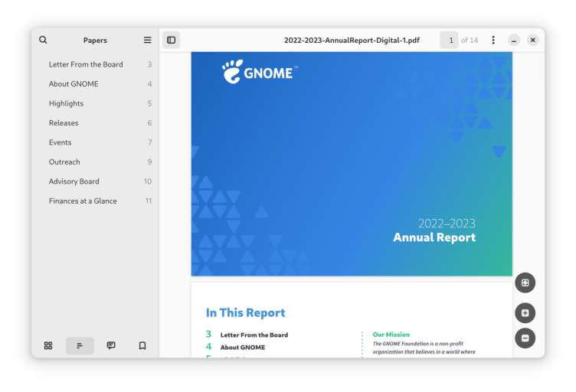Screen dimensions: 576x392
Task: Select the outline view tab
Action: 80,346
